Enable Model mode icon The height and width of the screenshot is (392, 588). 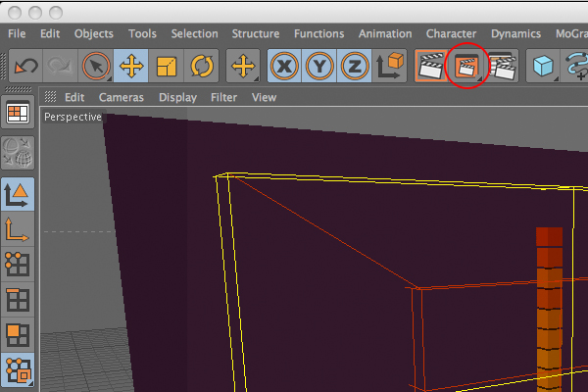(18, 195)
